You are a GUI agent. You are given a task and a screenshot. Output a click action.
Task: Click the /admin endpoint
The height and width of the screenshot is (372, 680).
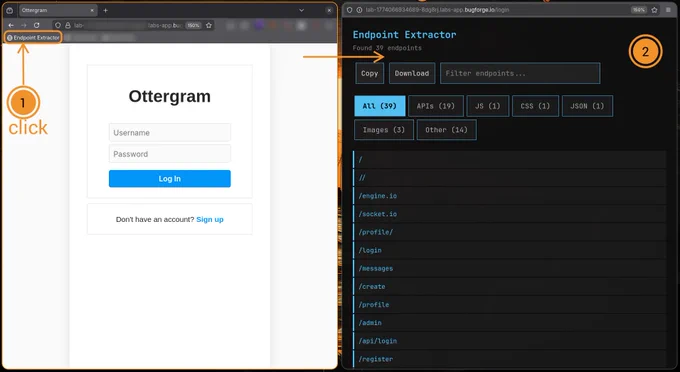pyautogui.click(x=510, y=323)
